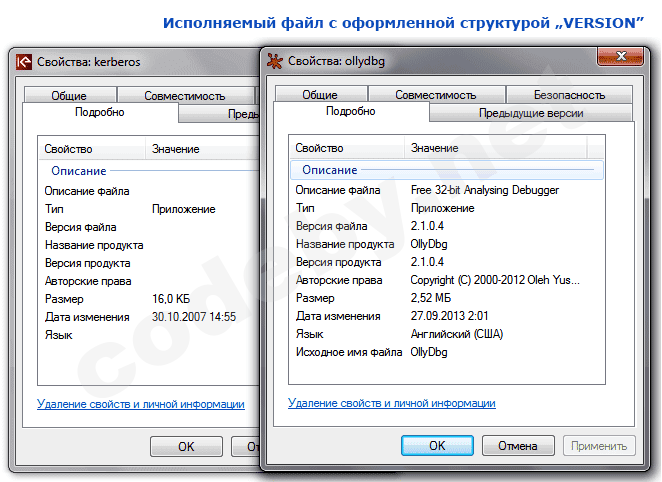The width and height of the screenshot is (662, 482).
Task: Close the ollydbg properties window
Action: (620, 56)
